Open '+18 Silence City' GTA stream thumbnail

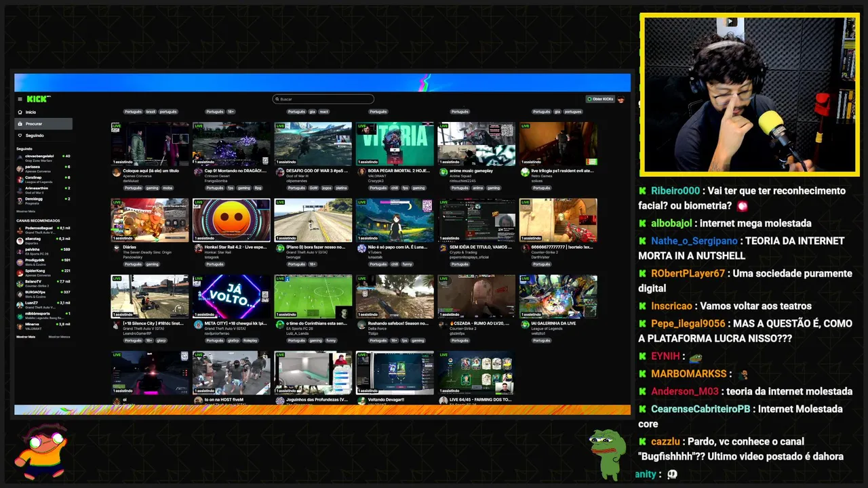(x=150, y=296)
